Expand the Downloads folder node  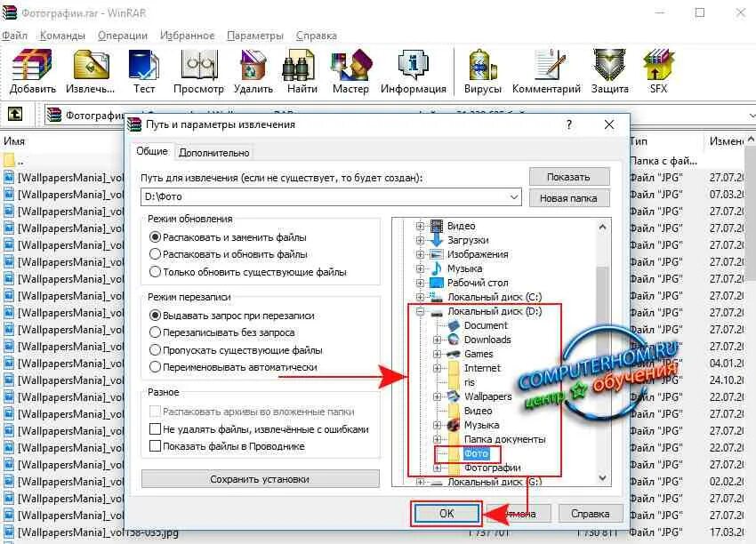coord(437,340)
